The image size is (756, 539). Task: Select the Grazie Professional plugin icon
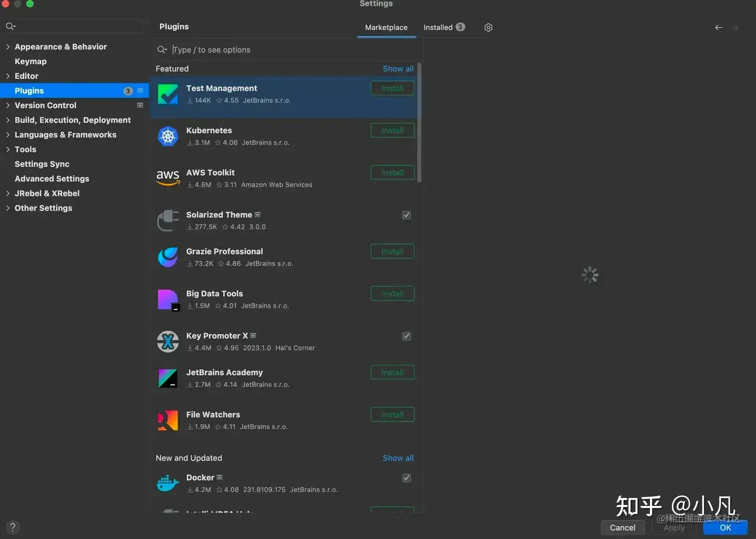(168, 257)
